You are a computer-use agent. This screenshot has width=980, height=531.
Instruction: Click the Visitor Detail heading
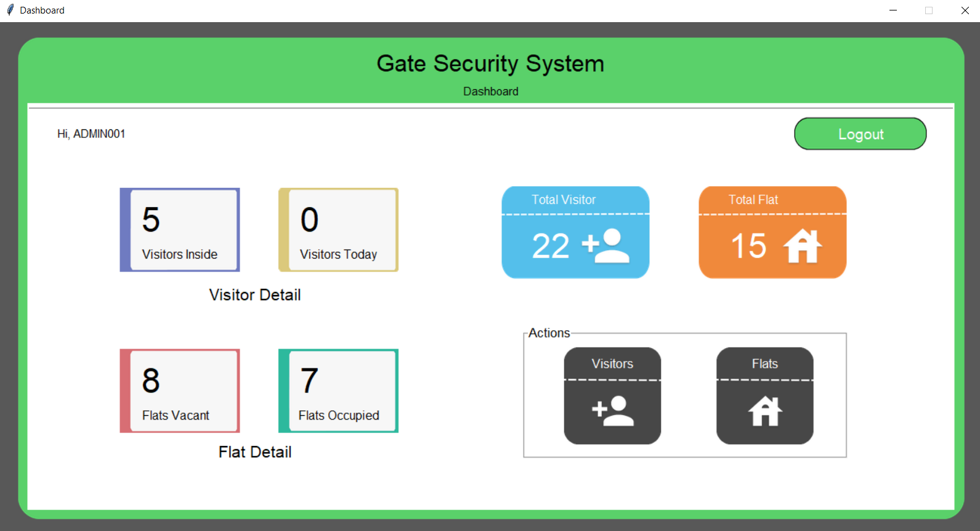(x=255, y=295)
